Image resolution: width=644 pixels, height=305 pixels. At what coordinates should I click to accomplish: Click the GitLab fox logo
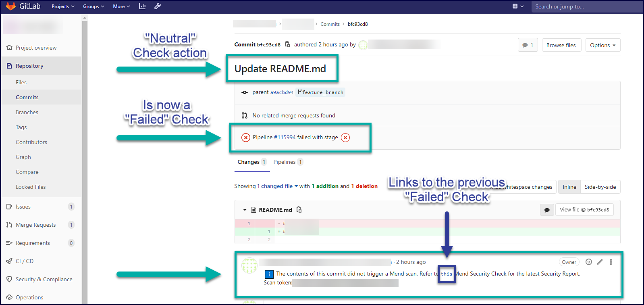pos(11,6)
